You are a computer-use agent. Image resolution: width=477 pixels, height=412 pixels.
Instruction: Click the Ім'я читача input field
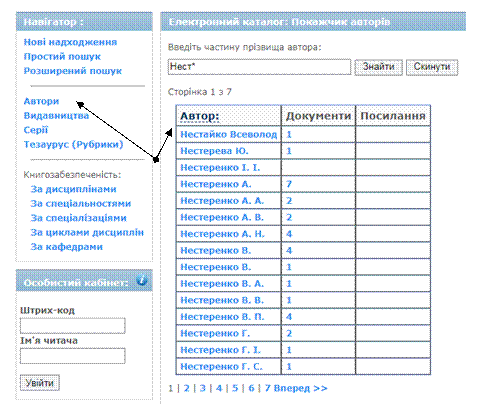pyautogui.click(x=73, y=356)
